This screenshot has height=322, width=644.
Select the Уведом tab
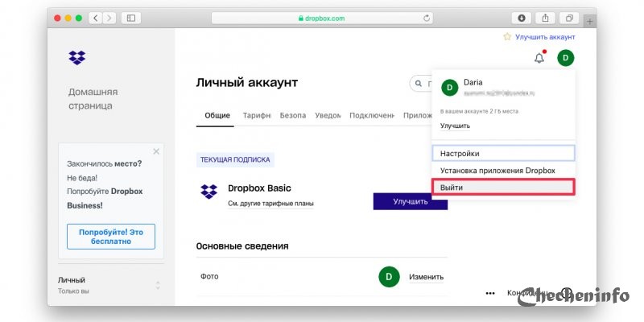coord(328,115)
